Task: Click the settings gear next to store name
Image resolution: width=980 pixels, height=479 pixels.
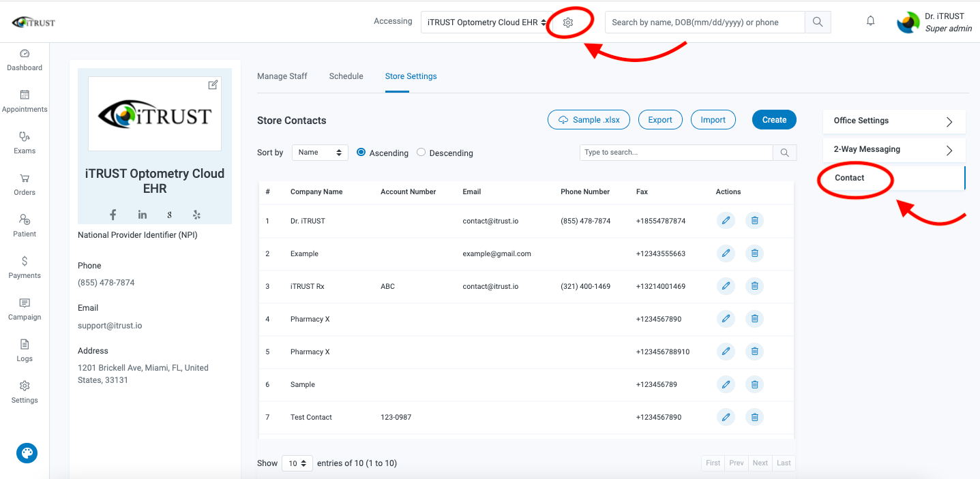Action: (568, 22)
